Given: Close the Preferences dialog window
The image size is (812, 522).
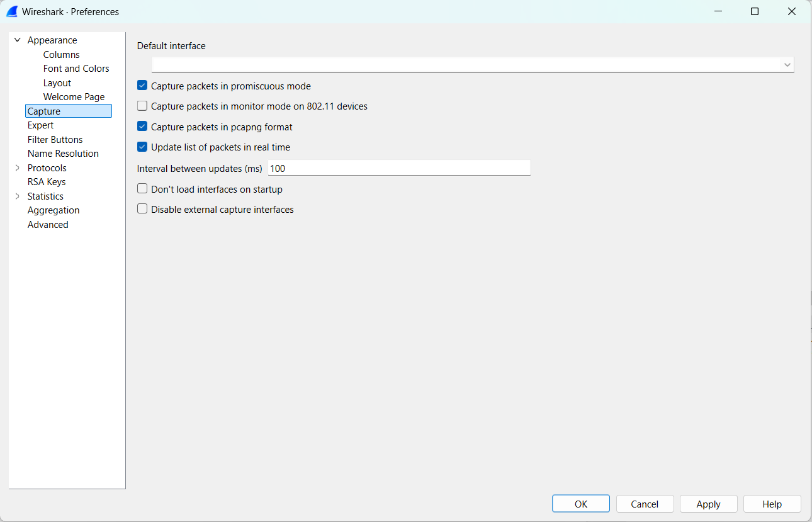Looking at the screenshot, I should [792, 11].
